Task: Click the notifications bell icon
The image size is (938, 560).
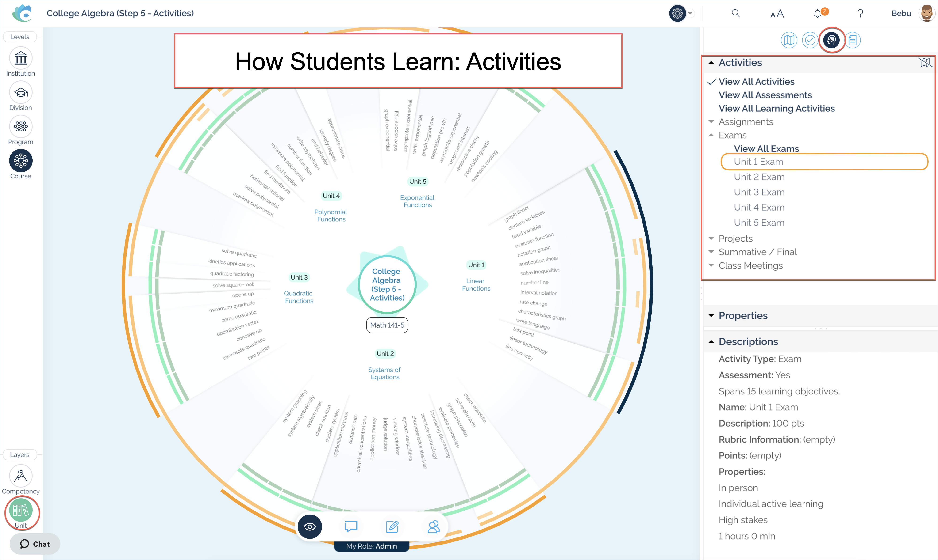Action: 818,13
